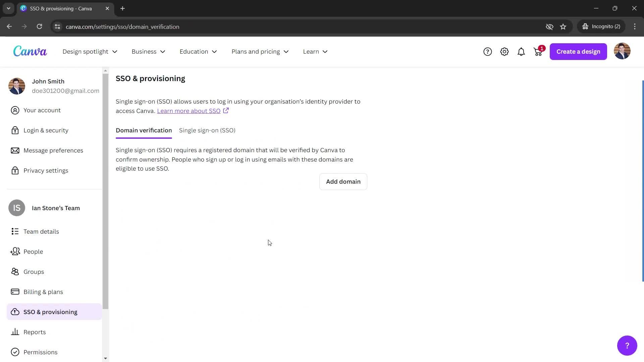Click the Billing & plans card icon
This screenshot has width=644, height=362.
pos(15,292)
